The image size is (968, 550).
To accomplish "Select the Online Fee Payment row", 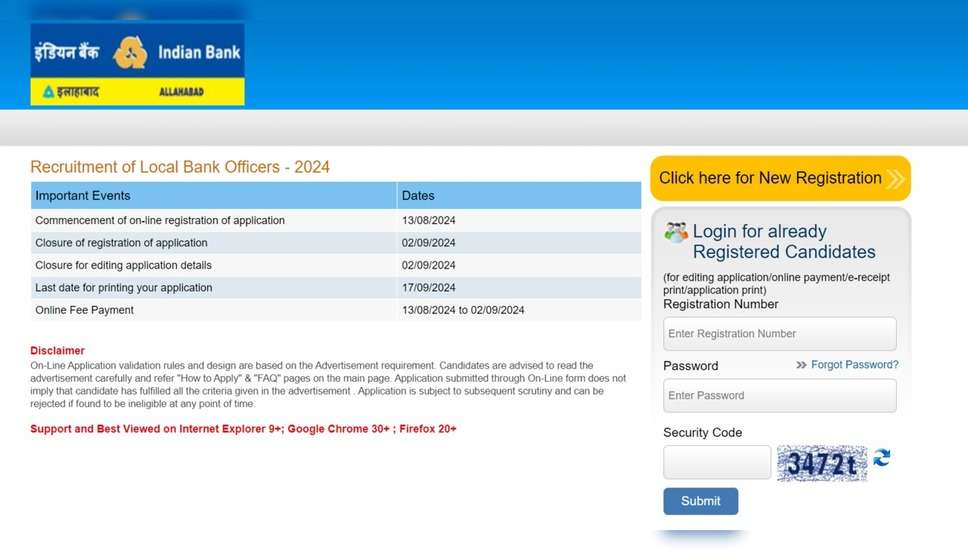I will point(85,310).
